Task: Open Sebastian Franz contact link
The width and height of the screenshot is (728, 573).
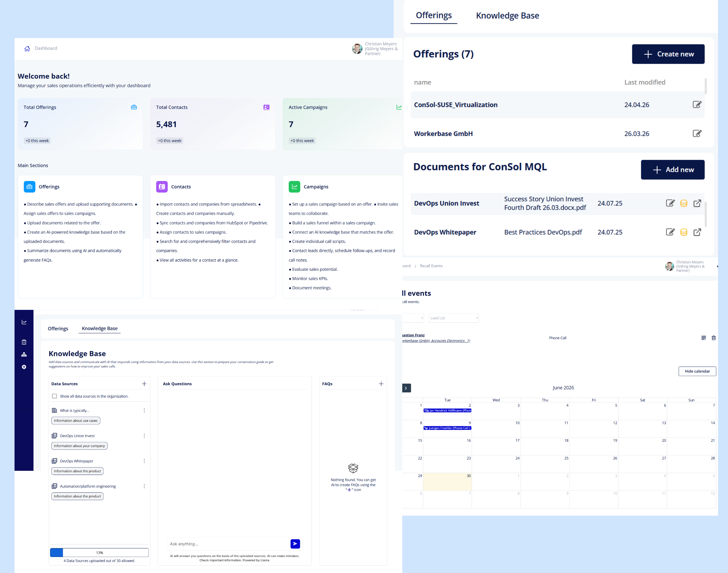Action: pos(414,335)
